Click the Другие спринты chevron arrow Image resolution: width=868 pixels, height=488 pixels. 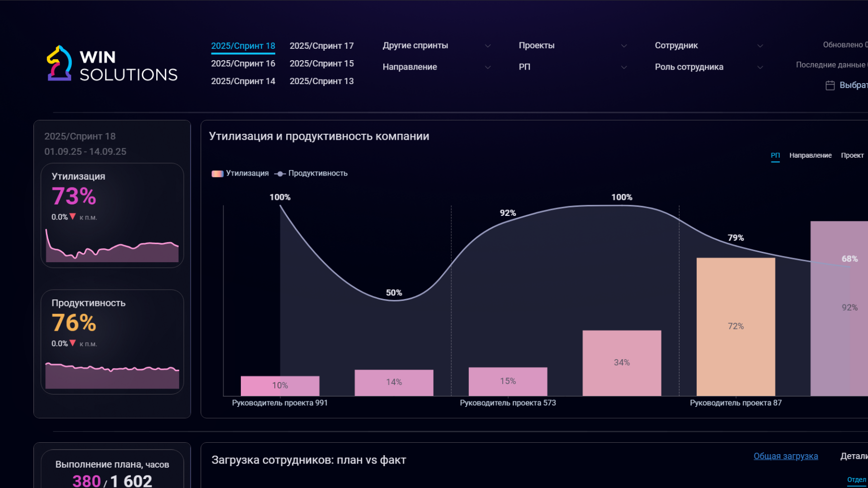(x=488, y=46)
